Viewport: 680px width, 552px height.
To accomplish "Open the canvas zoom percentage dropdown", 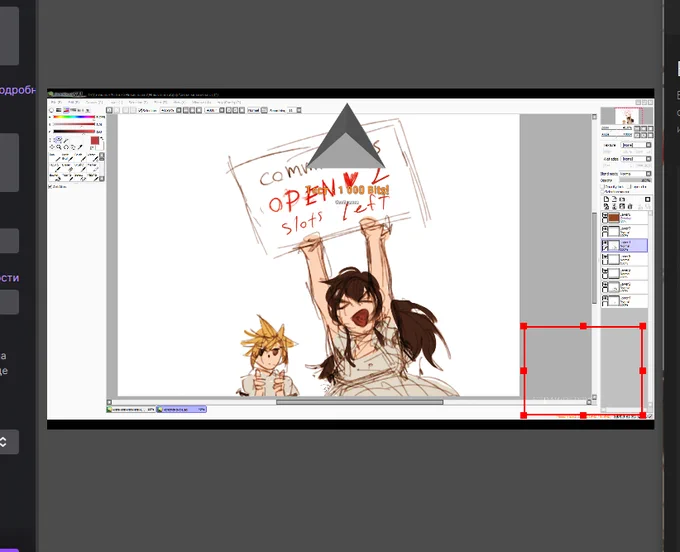I will click(179, 110).
